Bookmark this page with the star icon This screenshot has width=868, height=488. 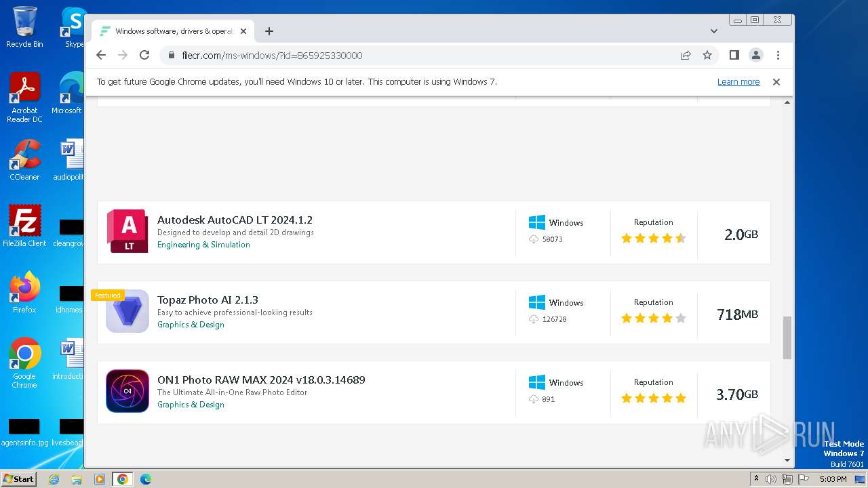[707, 56]
